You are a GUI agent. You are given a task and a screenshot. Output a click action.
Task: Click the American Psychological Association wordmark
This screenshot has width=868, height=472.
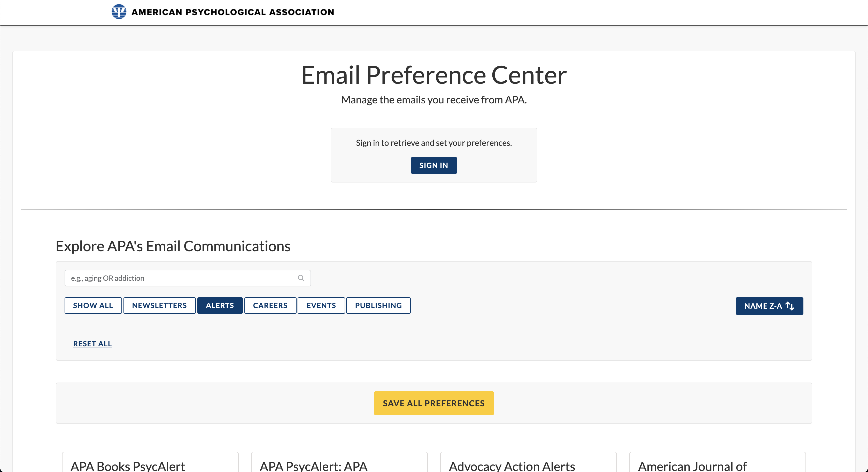233,12
